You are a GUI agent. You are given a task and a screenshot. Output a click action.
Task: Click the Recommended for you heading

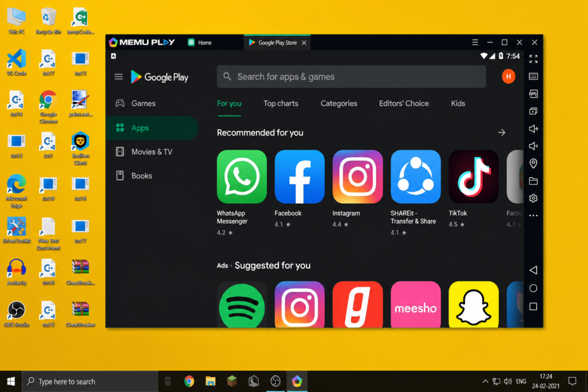[x=260, y=133]
